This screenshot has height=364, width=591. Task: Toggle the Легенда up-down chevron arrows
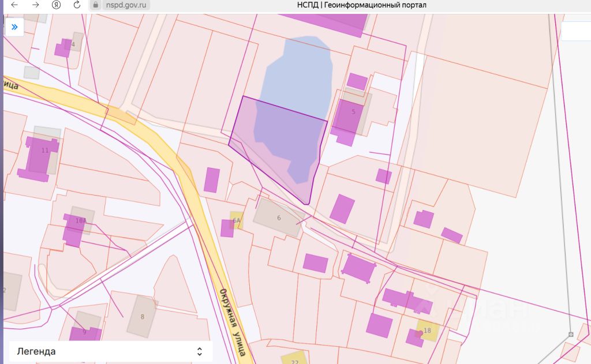click(199, 351)
